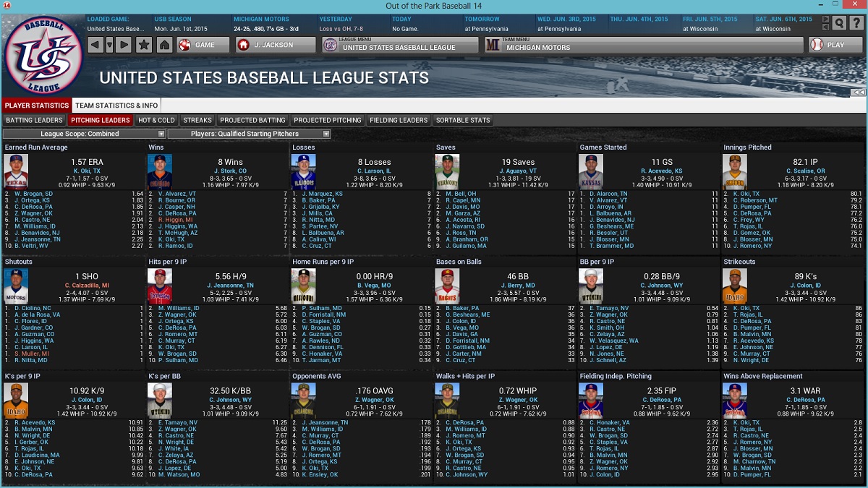Open the Batting Leaders subtab
Screen dimensions: 868x488
pyautogui.click(x=34, y=120)
